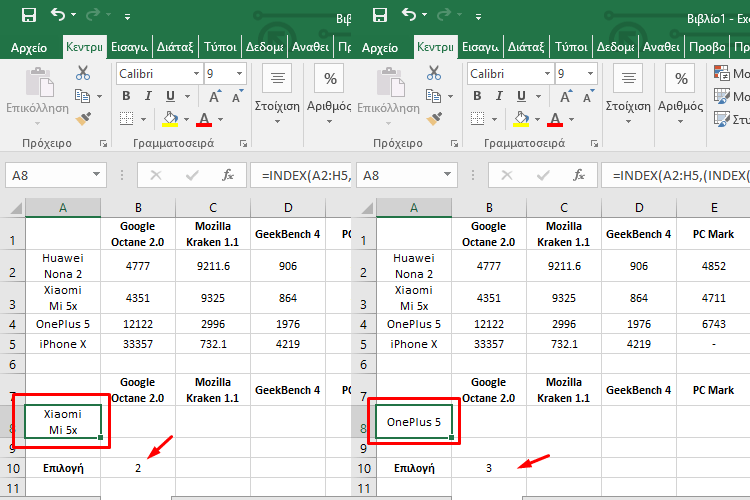The image size is (750, 500).
Task: Toggle Underline in right window
Action: 521,96
